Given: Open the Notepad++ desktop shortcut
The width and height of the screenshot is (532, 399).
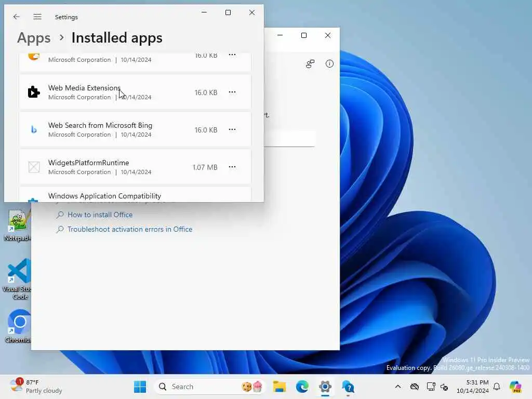Looking at the screenshot, I should pos(18,224).
